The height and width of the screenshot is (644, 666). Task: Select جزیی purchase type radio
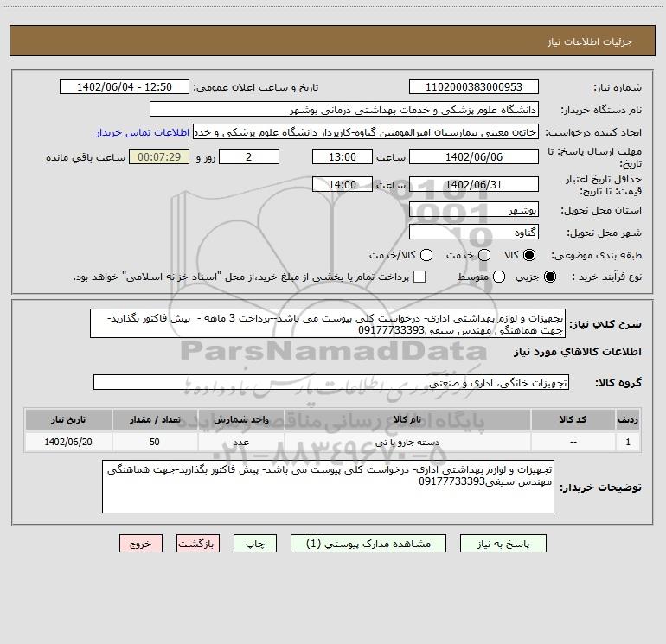click(553, 277)
